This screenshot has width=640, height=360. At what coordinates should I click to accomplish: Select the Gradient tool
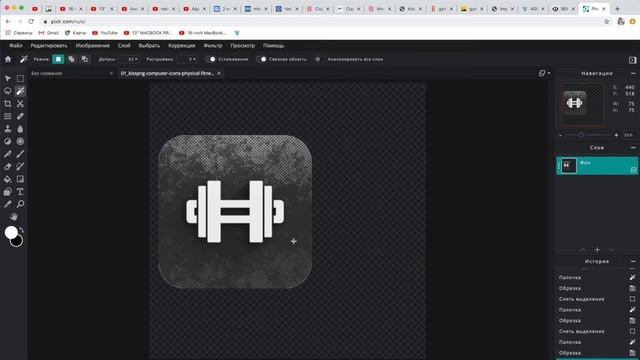20,179
